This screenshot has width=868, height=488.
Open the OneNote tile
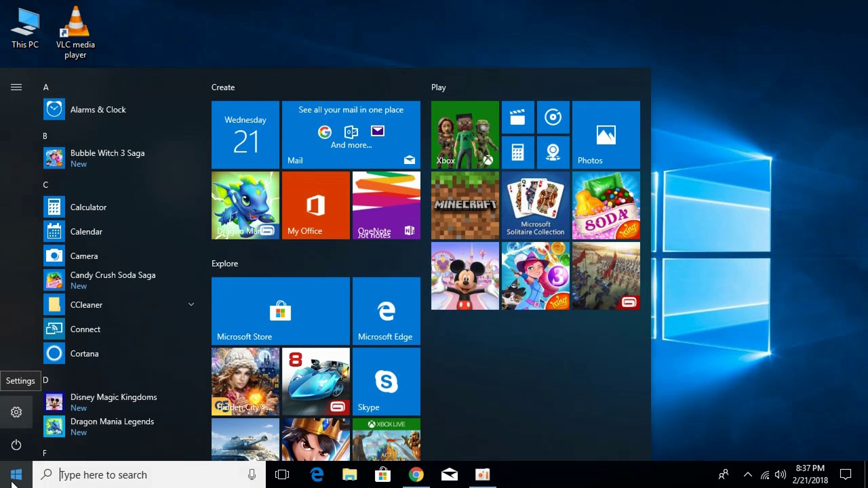click(x=387, y=205)
